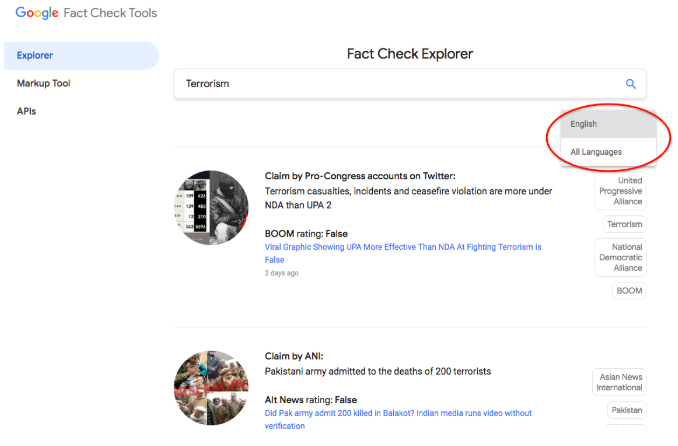The image size is (678, 446).
Task: Select the Asian News International tag
Action: click(x=619, y=382)
